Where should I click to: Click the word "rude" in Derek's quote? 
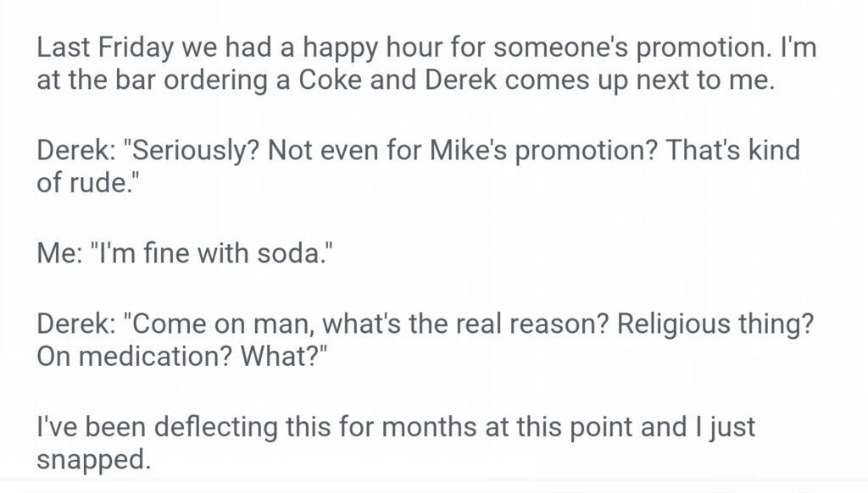tap(106, 183)
